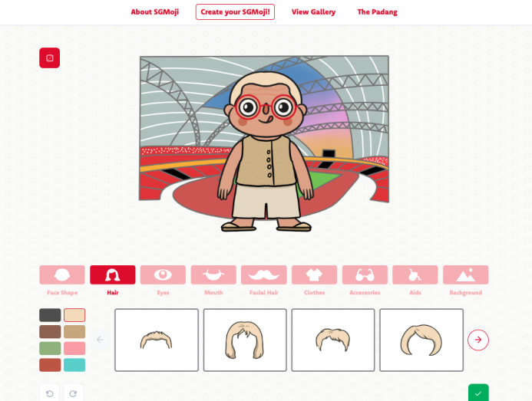Choose the Facial Hair mustache icon

(264, 274)
